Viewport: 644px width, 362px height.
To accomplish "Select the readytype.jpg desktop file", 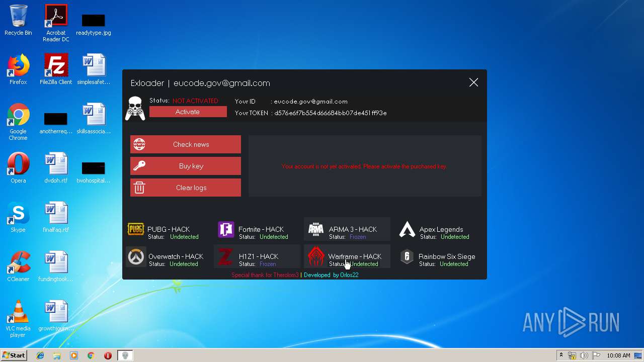I will pyautogui.click(x=94, y=24).
